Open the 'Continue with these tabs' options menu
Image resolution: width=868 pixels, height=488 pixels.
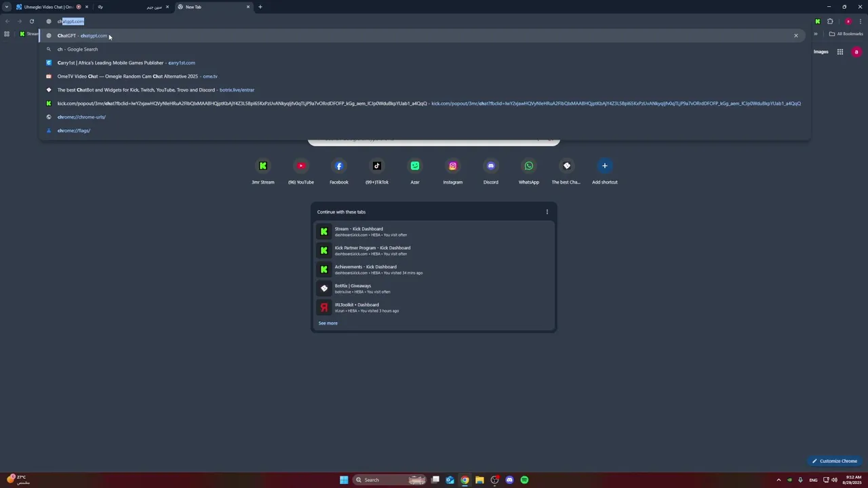coord(547,211)
